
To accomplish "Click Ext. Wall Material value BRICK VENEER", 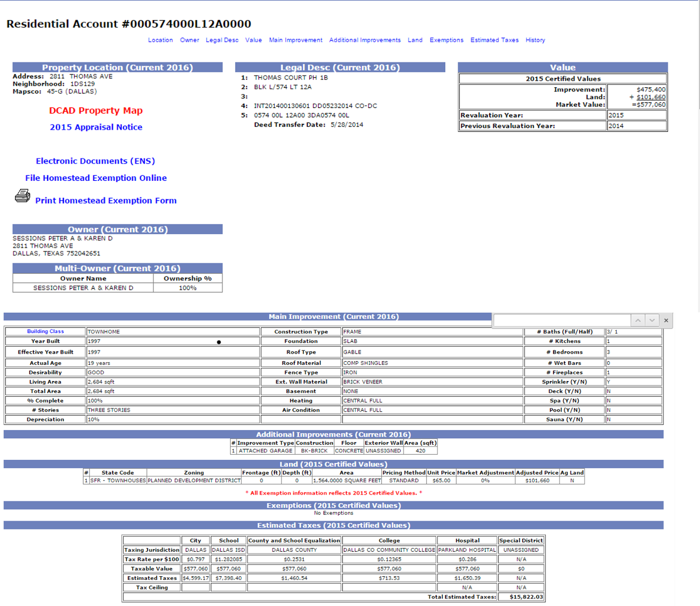I will pyautogui.click(x=363, y=382).
